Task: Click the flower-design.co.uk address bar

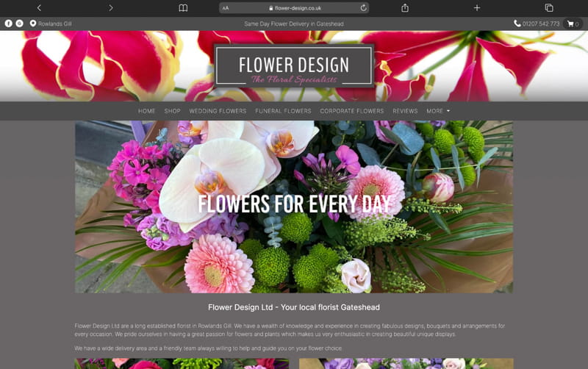Action: click(294, 8)
